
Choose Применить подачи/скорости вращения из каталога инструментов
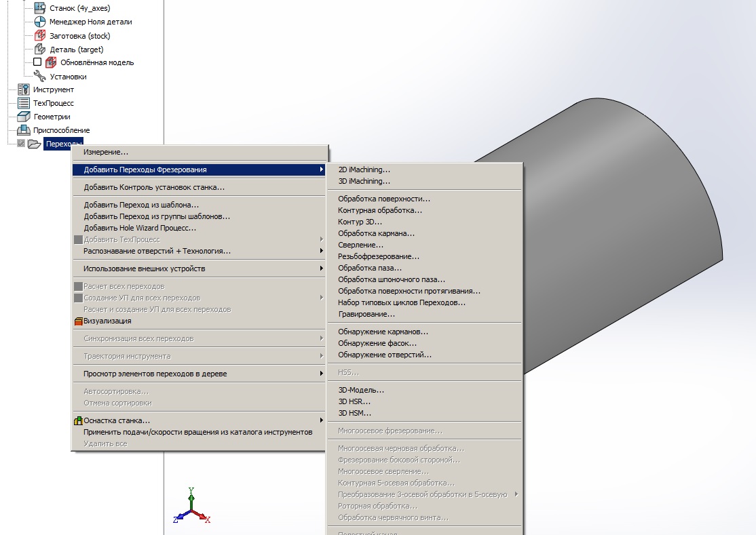point(199,432)
